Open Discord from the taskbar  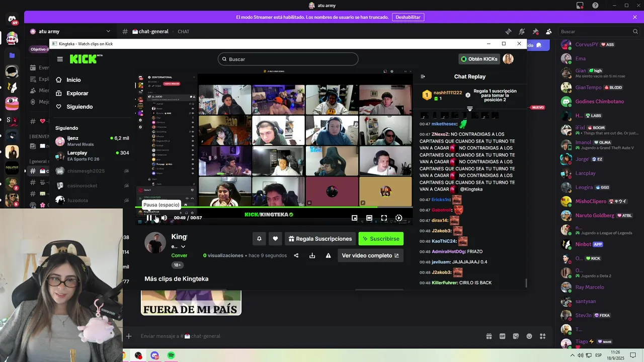click(154, 355)
